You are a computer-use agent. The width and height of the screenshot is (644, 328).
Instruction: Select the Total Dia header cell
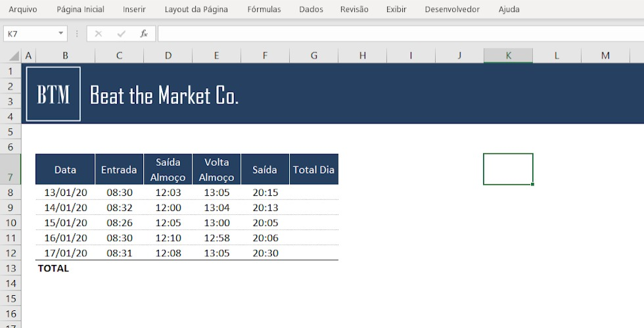pyautogui.click(x=314, y=170)
